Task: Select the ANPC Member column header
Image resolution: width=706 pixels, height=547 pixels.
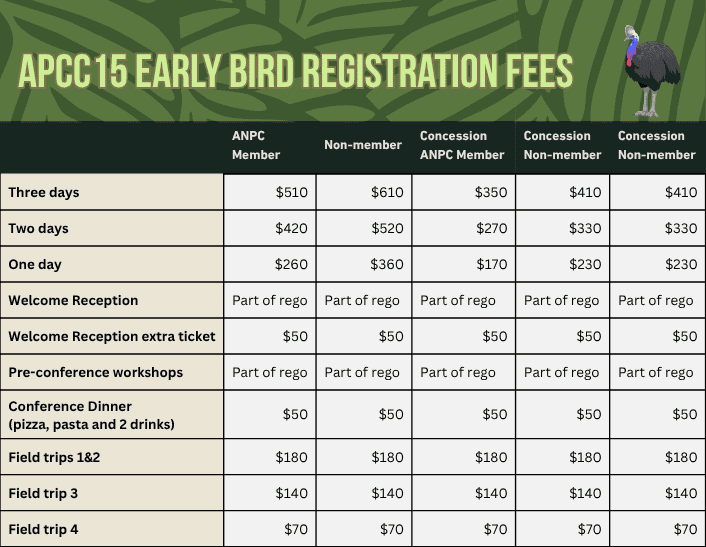Action: (x=256, y=145)
